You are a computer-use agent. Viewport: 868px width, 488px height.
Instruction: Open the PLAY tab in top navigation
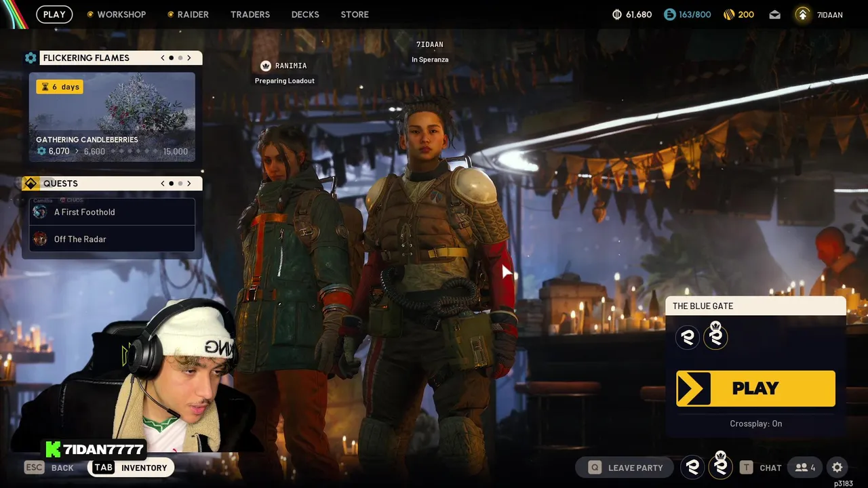coord(54,14)
